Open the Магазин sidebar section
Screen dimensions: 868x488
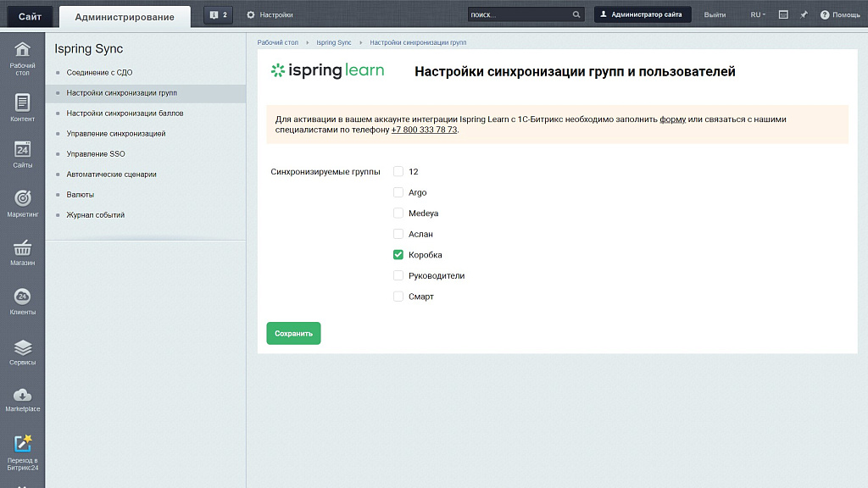23,250
